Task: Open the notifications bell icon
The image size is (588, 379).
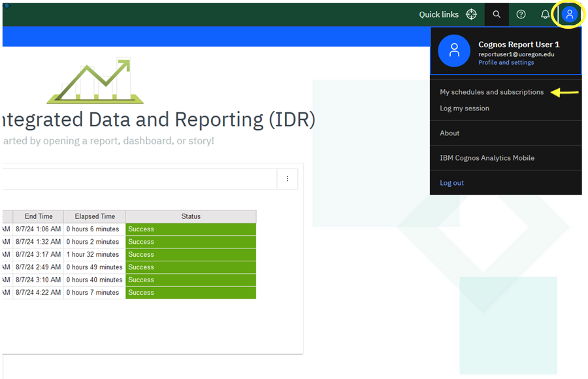Action: click(546, 14)
